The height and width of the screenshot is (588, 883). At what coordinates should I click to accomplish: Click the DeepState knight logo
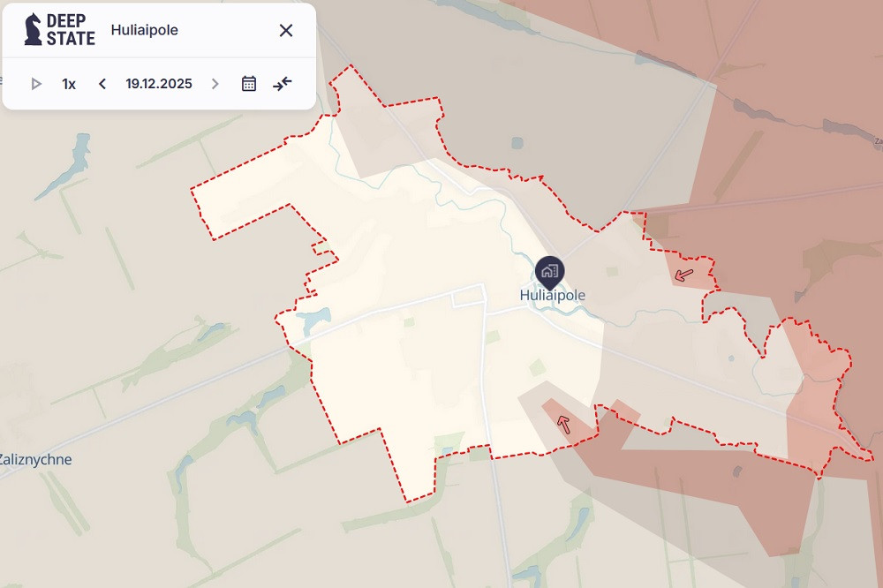coord(34,29)
